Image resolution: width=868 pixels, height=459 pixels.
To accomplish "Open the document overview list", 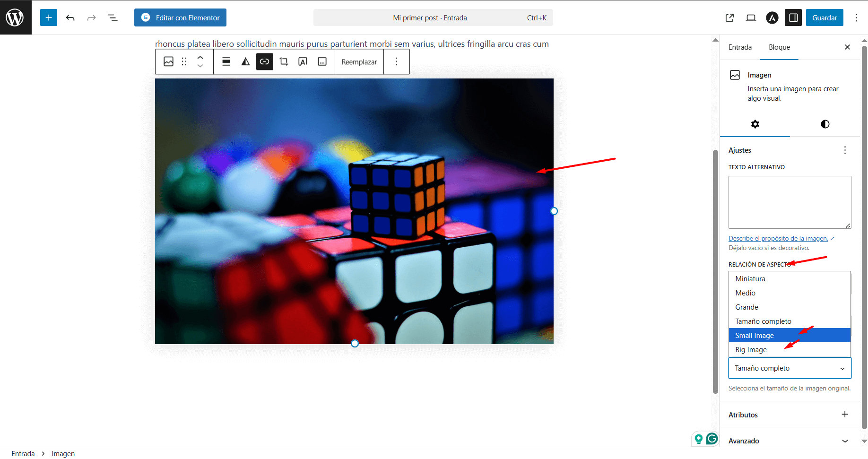I will tap(113, 17).
